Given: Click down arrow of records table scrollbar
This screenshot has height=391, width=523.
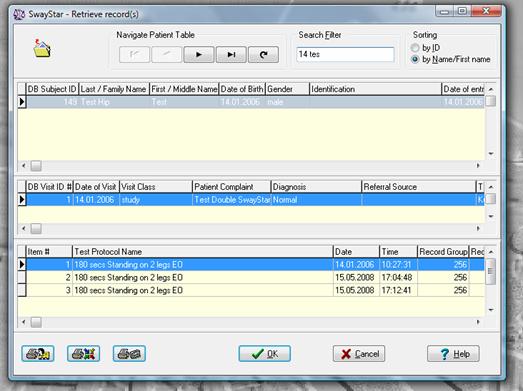Looking at the screenshot, I should [491, 310].
